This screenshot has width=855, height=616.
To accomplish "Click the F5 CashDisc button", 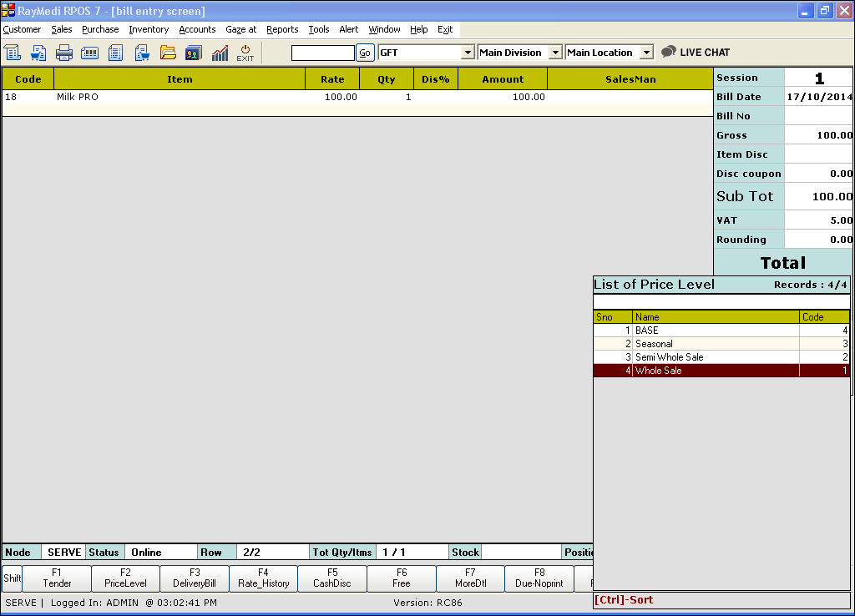I will (x=332, y=578).
